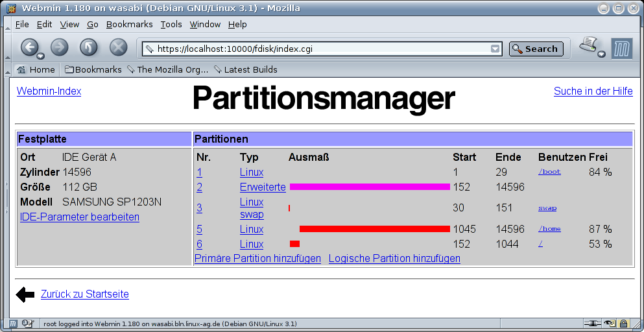
Task: Click the security padlock icon
Action: (623, 324)
